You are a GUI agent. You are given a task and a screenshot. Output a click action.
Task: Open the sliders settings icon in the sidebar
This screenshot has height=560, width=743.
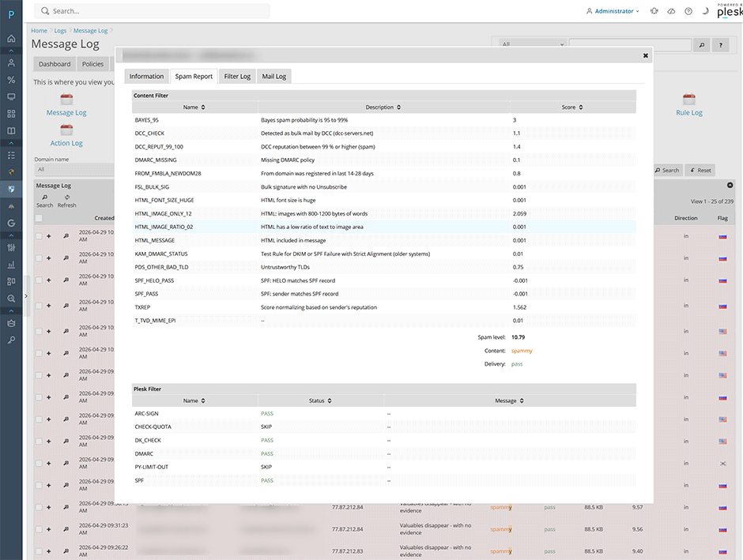pos(11,247)
